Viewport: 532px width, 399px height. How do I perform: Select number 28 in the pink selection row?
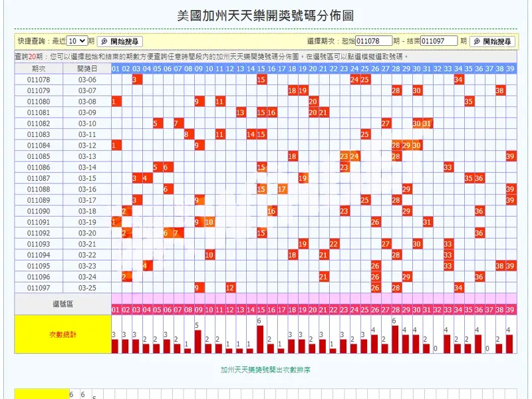pos(396,310)
